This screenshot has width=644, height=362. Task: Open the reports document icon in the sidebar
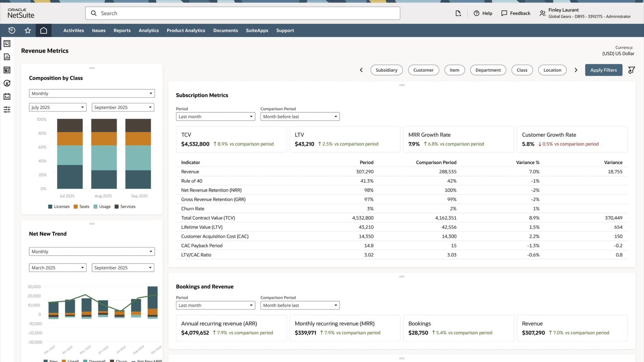coord(7,57)
